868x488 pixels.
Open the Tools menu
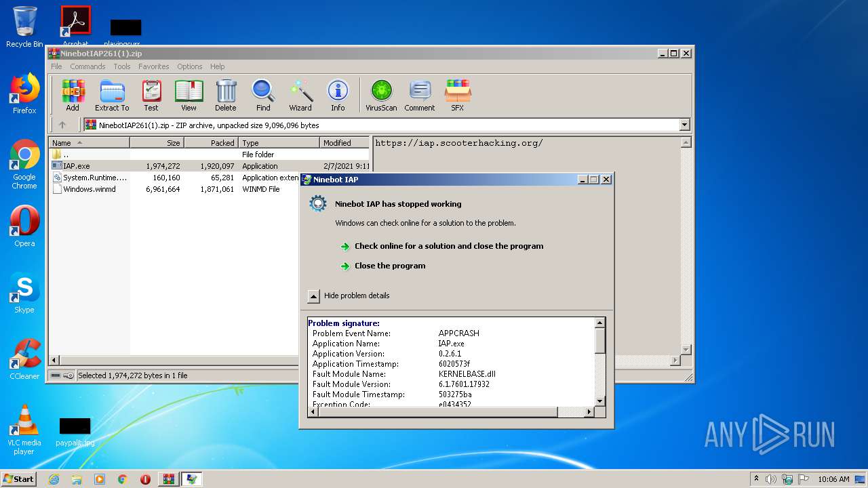pos(122,66)
